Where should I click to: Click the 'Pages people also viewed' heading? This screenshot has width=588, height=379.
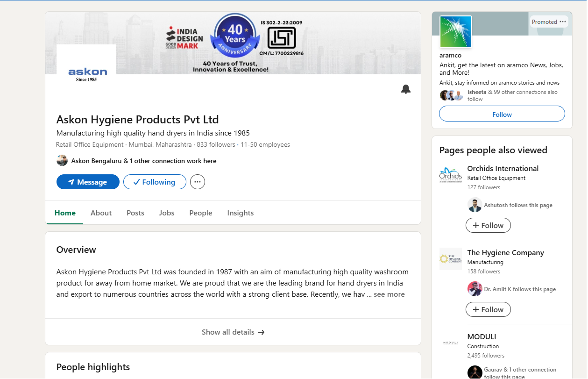pyautogui.click(x=493, y=150)
